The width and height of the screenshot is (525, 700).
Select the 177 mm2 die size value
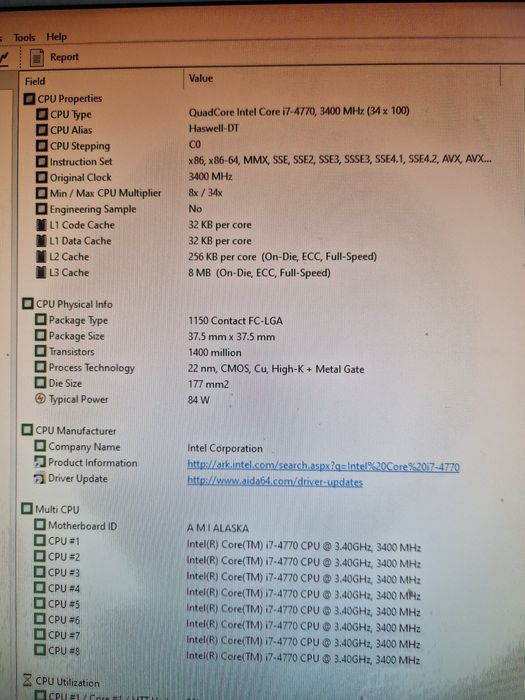tap(208, 384)
